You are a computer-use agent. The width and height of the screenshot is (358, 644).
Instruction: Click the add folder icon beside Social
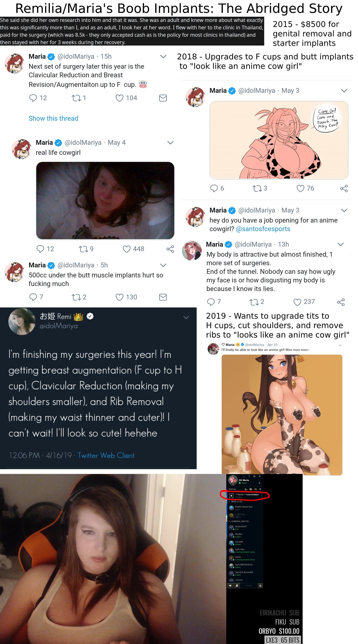tap(251, 489)
